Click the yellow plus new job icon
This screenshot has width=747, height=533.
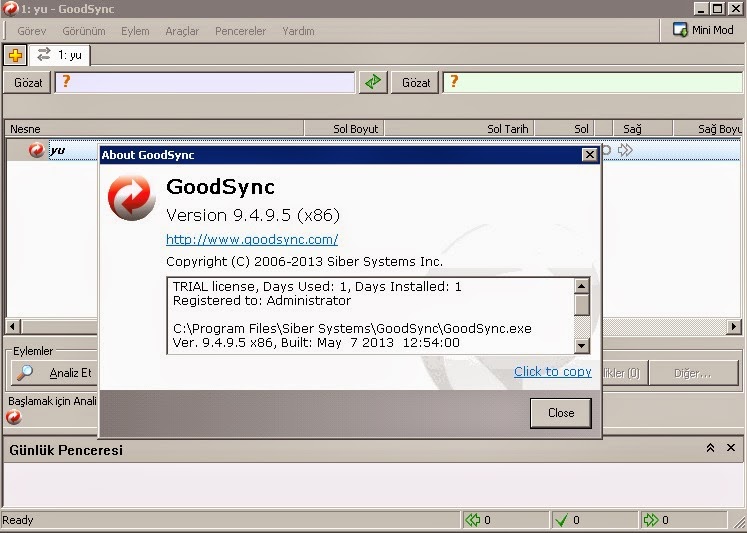(x=15, y=55)
